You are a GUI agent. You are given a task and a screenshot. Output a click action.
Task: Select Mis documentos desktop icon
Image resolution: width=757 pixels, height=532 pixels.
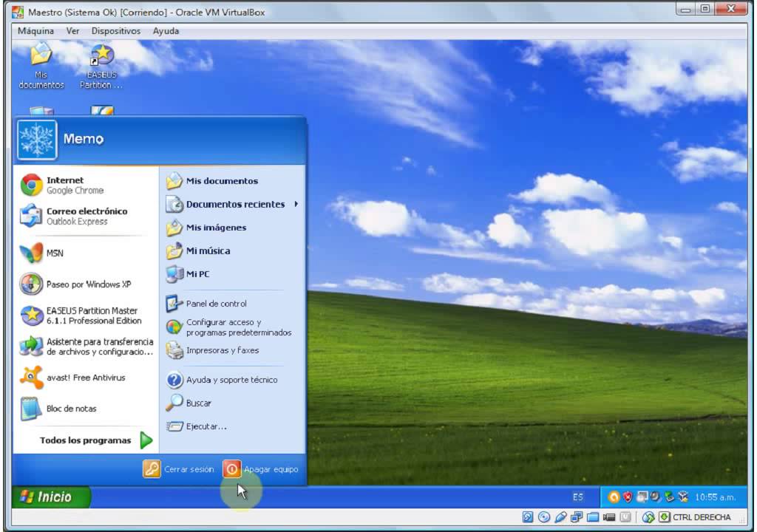tap(41, 66)
